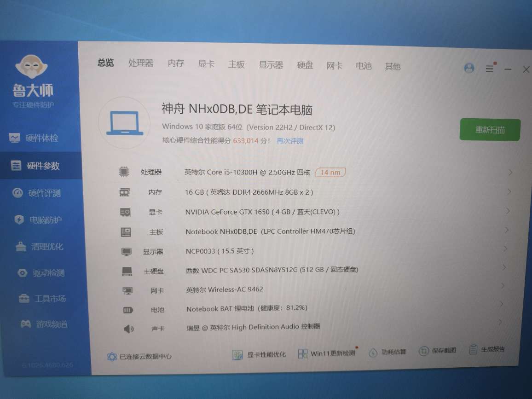This screenshot has height=399, width=532.
Task: Open 硬件评测 benchmark section
Action: click(37, 193)
